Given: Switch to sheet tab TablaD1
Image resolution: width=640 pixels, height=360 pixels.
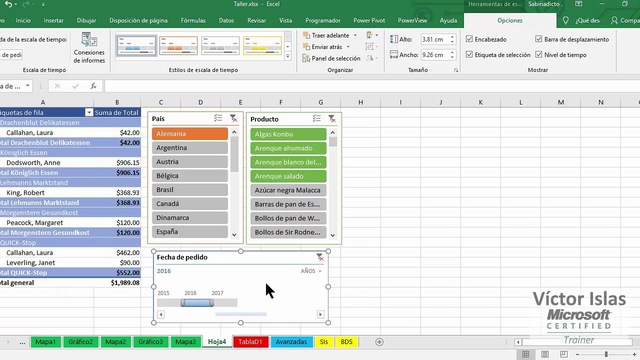Looking at the screenshot, I should coord(250,342).
